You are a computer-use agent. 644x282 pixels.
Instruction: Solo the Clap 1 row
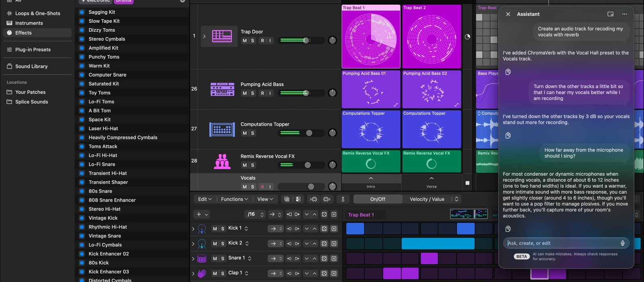[x=223, y=274]
